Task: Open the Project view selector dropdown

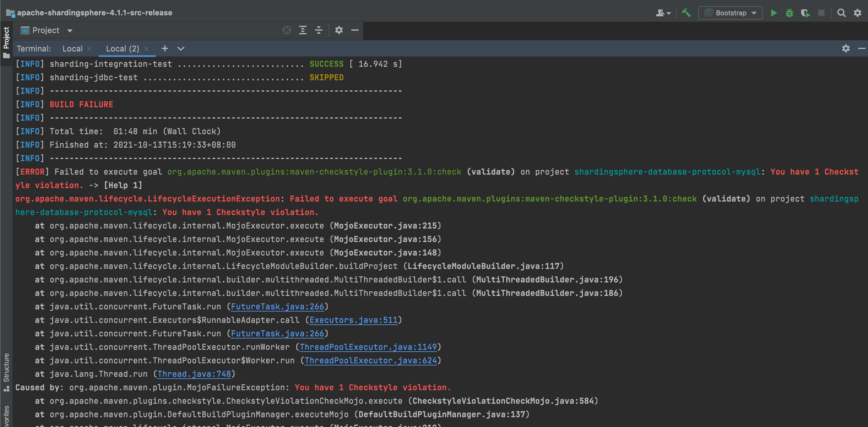Action: click(x=70, y=30)
